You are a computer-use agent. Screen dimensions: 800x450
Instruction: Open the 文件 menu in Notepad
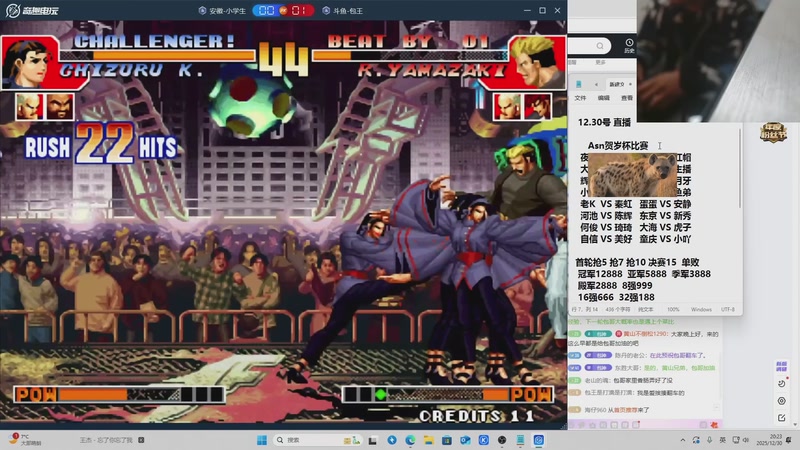coord(581,98)
